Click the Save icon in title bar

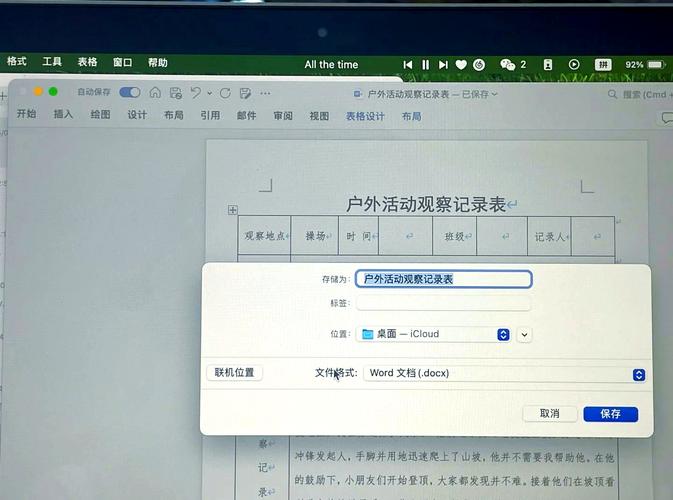176,93
